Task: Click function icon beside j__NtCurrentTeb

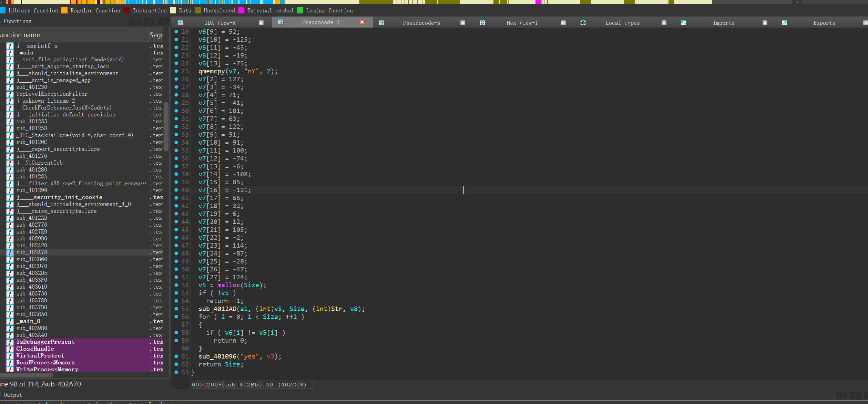Action: pyautogui.click(x=10, y=163)
